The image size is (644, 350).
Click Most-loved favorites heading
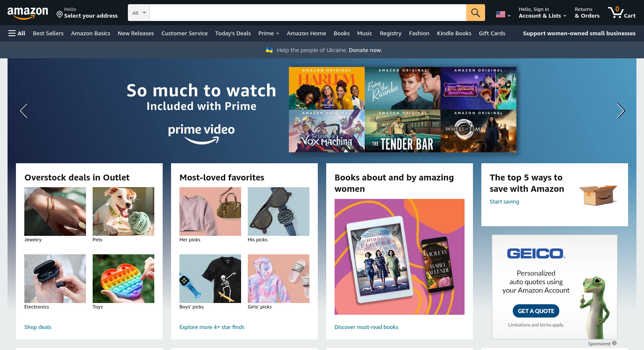222,178
